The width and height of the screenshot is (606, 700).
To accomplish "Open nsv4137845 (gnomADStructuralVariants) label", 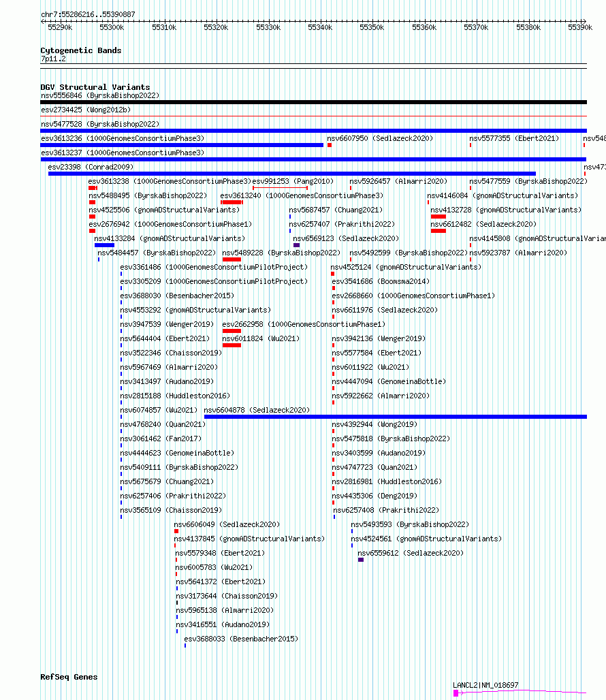I will coord(249,539).
